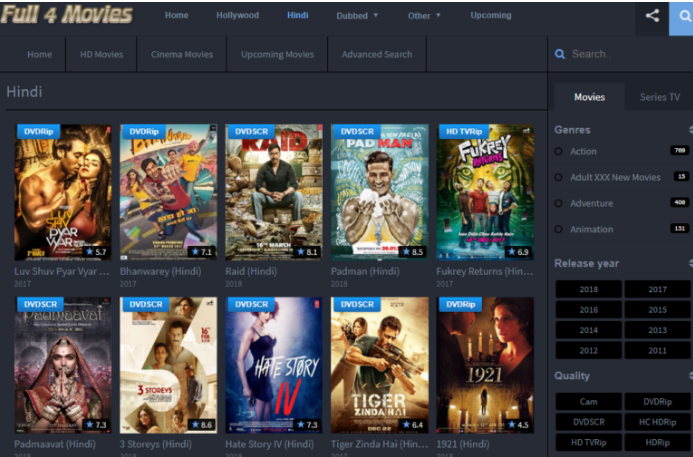Click the HD TVRip badge on Fukrey Returns
The width and height of the screenshot is (693, 457).
(464, 131)
